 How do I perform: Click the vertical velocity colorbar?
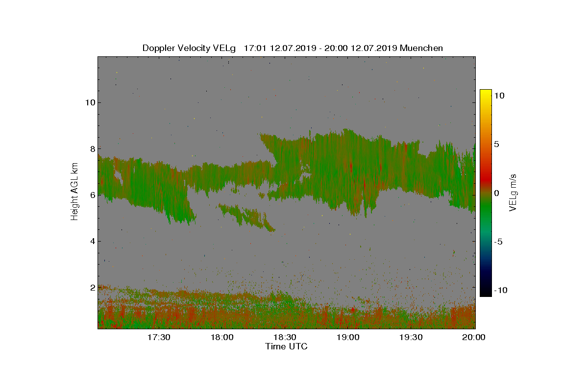tap(486, 193)
